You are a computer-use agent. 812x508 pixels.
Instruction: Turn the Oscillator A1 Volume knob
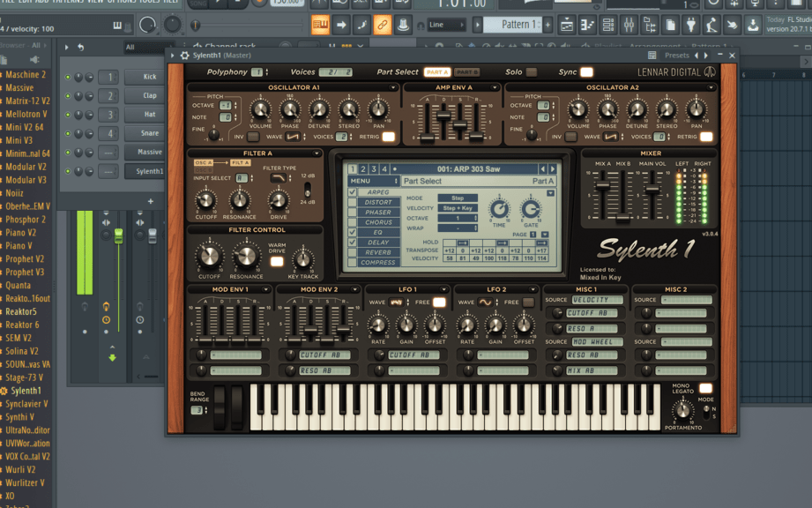coord(260,109)
